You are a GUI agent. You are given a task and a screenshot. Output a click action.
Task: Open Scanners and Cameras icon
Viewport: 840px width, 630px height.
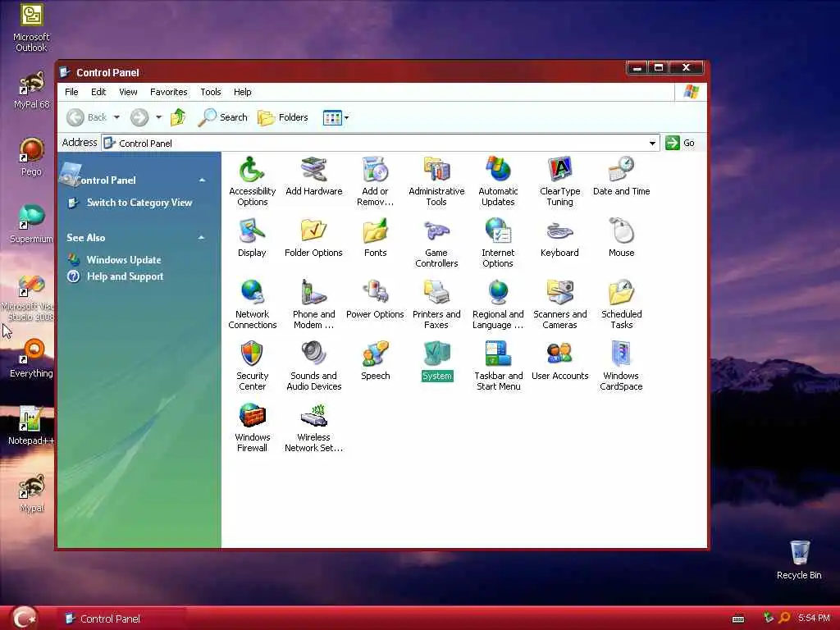tap(559, 304)
